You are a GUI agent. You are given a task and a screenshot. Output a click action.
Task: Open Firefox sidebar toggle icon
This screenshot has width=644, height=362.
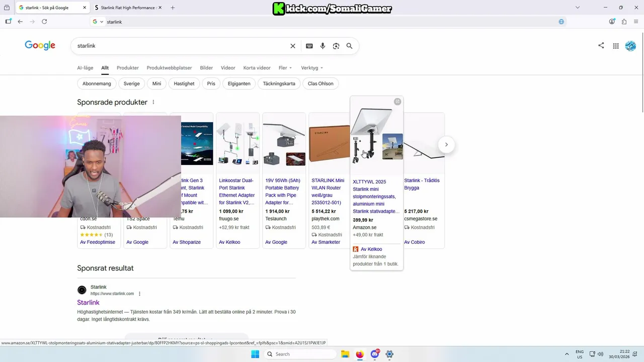click(8, 22)
